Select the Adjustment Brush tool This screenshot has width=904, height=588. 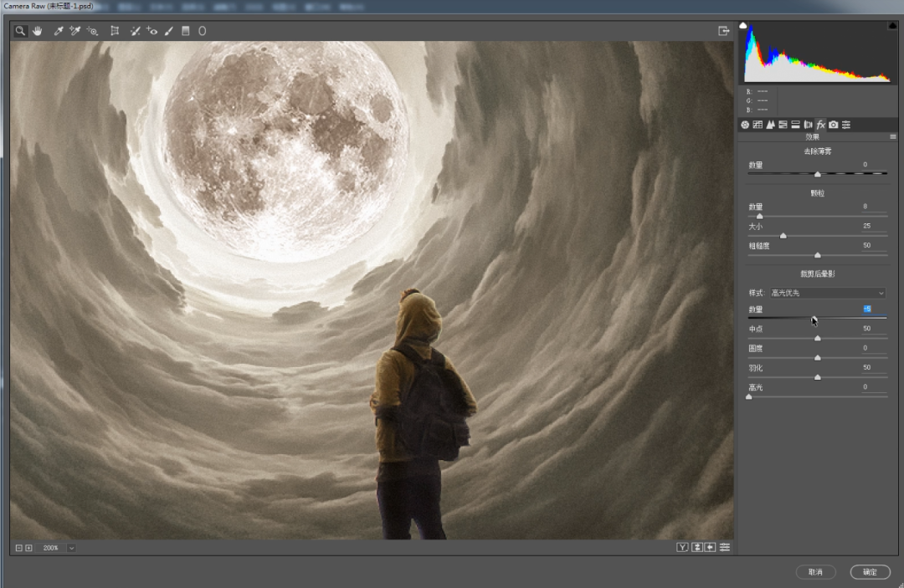(169, 31)
